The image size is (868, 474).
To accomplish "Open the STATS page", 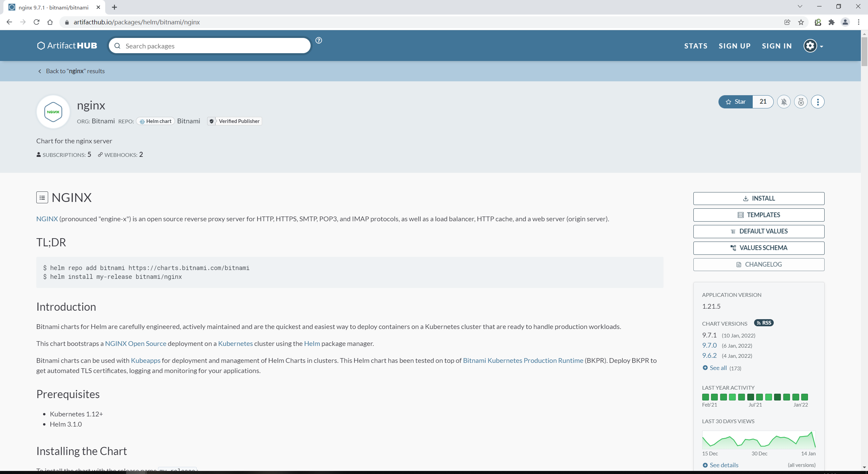I will pos(695,46).
